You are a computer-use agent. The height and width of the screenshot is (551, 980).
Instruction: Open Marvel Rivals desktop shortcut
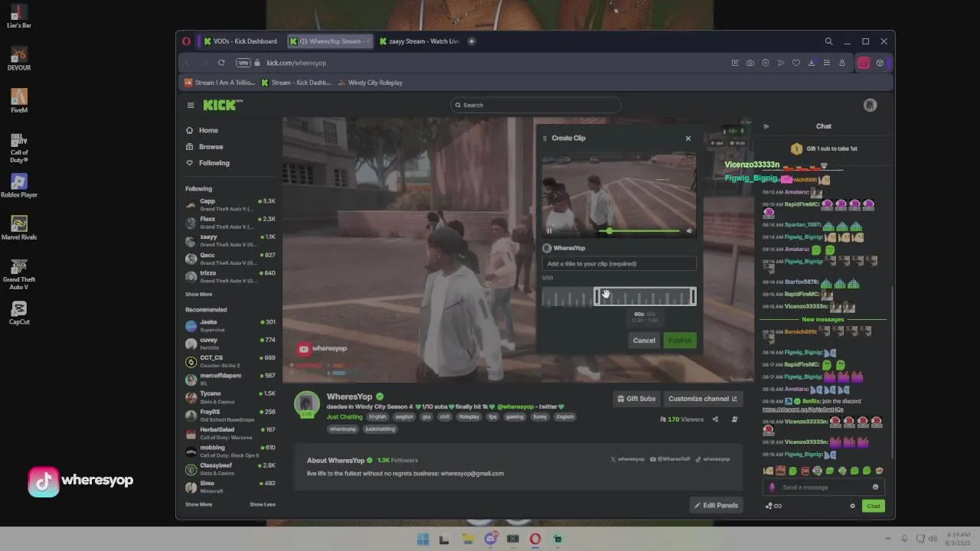click(19, 227)
